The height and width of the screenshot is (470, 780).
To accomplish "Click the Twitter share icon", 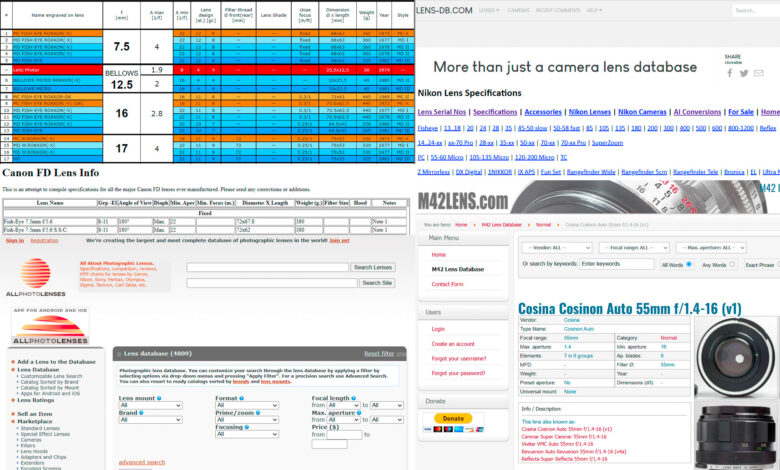I will (743, 73).
